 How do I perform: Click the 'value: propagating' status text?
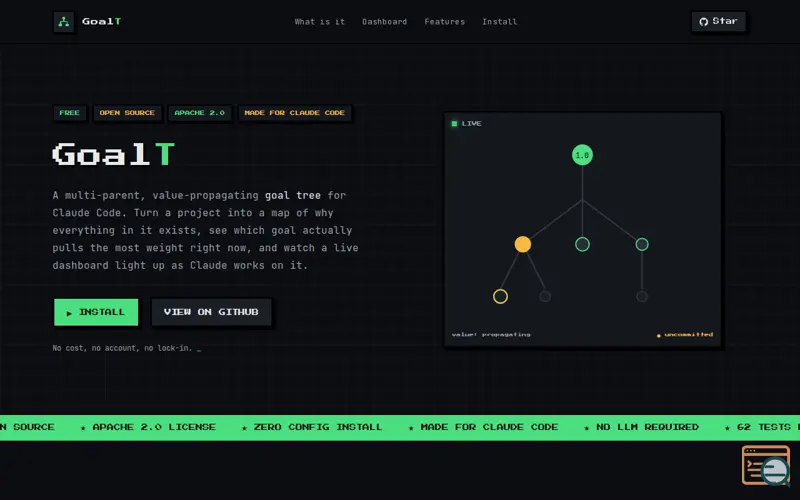coord(491,335)
